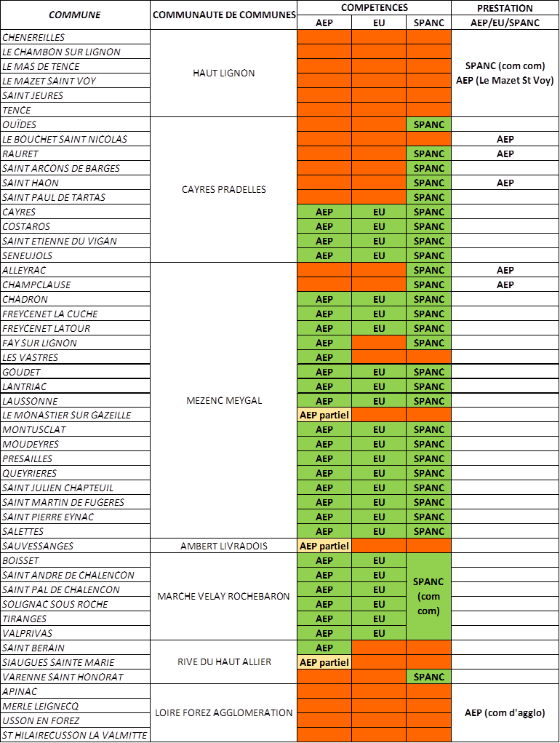Click the COMPETENCES header cell
The width and height of the screenshot is (560, 743).
[374, 8]
